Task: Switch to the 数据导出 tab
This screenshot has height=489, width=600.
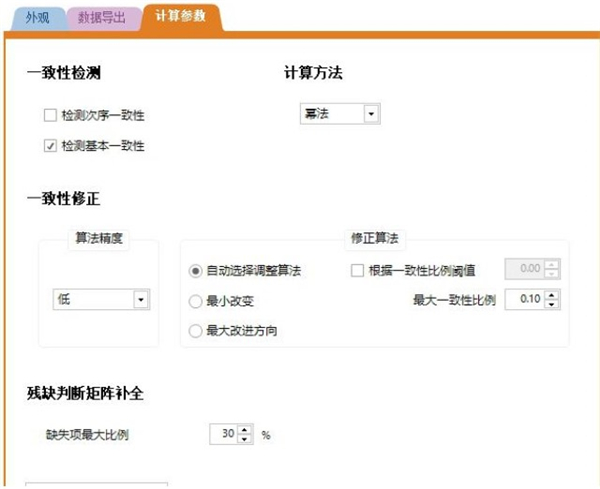Action: click(x=104, y=18)
